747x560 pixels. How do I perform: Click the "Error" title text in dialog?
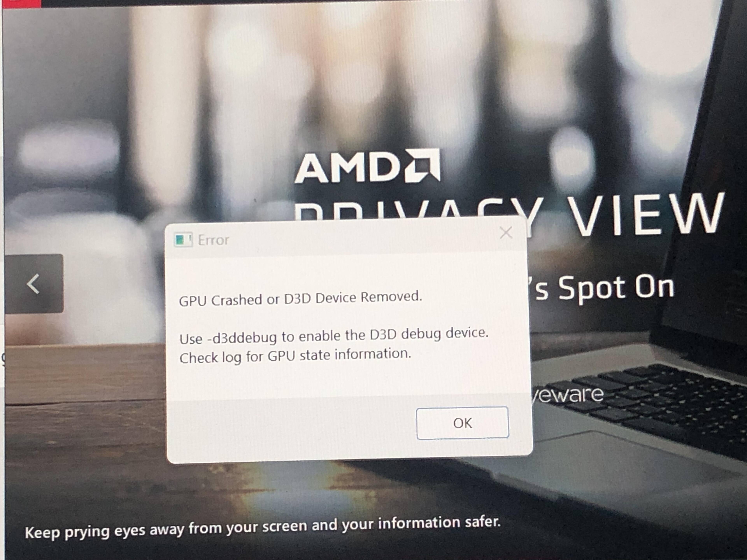click(x=213, y=240)
